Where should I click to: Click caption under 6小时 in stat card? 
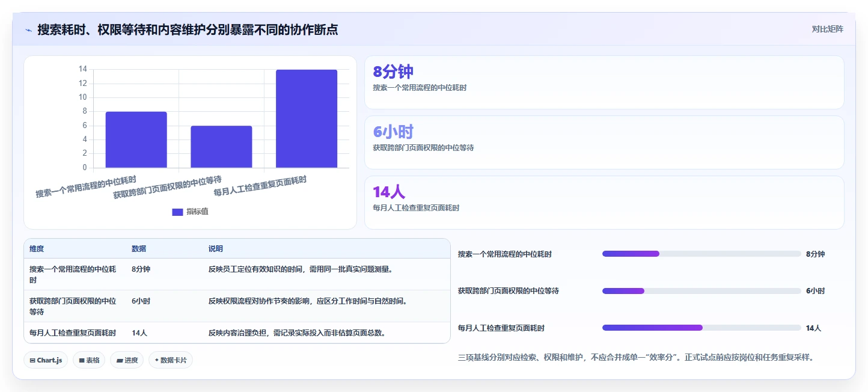point(423,148)
